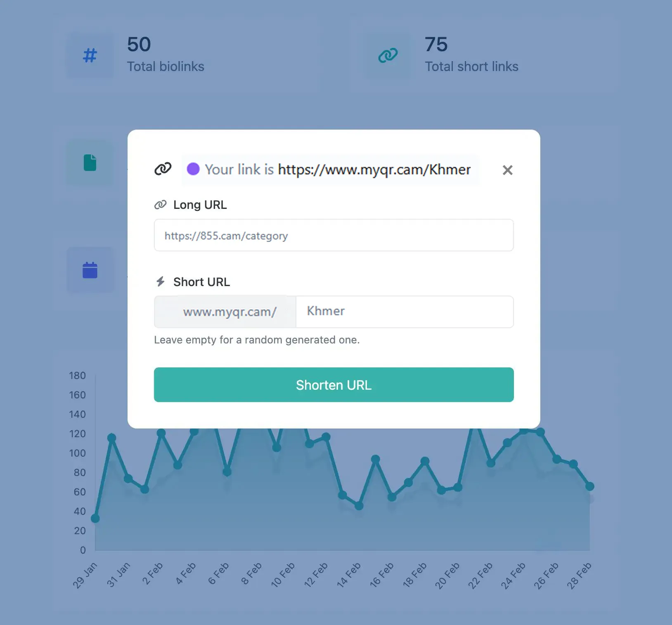
Task: Click the link icon next to the success message
Action: tap(163, 170)
